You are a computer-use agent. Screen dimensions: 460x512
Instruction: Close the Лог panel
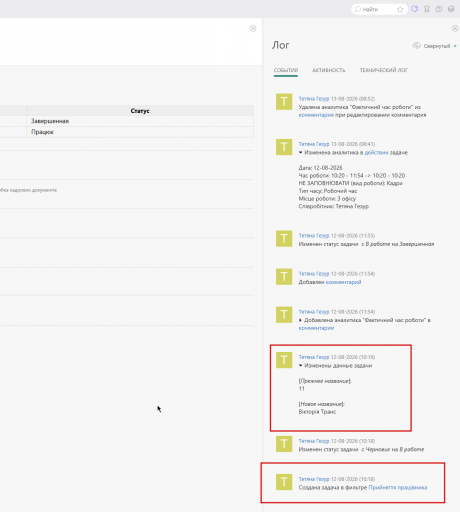(x=455, y=28)
